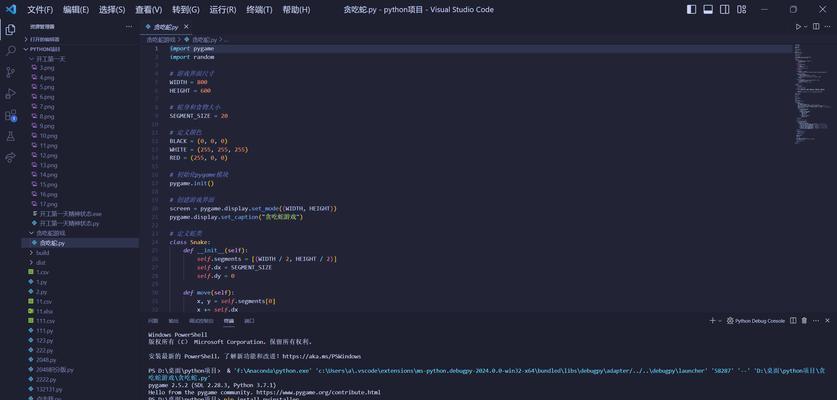Open the 转到(G) menu
837x400 pixels.
point(186,10)
